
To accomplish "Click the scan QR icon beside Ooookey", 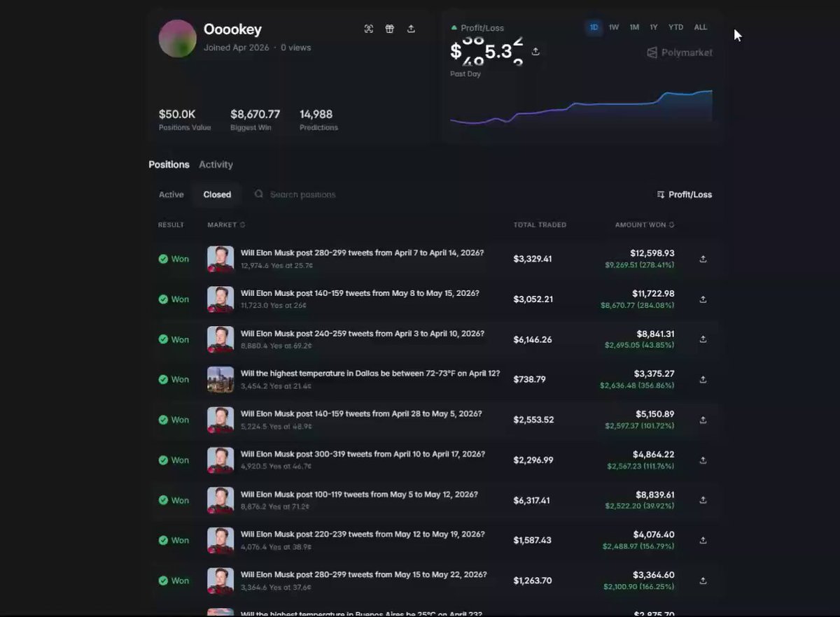I will [x=369, y=29].
